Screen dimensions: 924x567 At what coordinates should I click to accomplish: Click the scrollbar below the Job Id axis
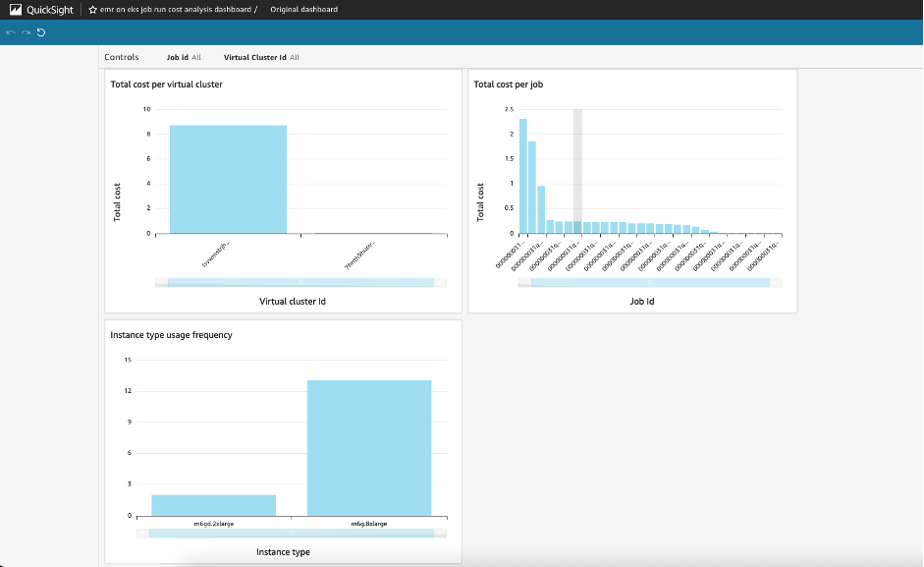click(652, 282)
